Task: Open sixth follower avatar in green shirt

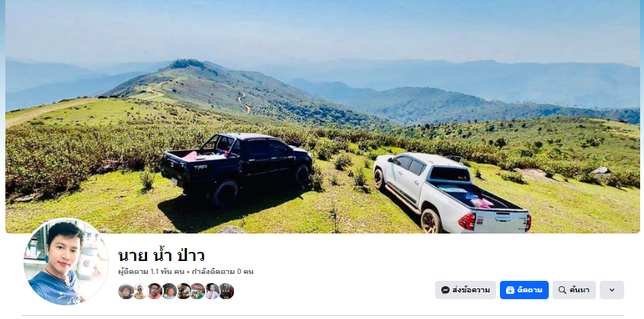Action: (197, 291)
